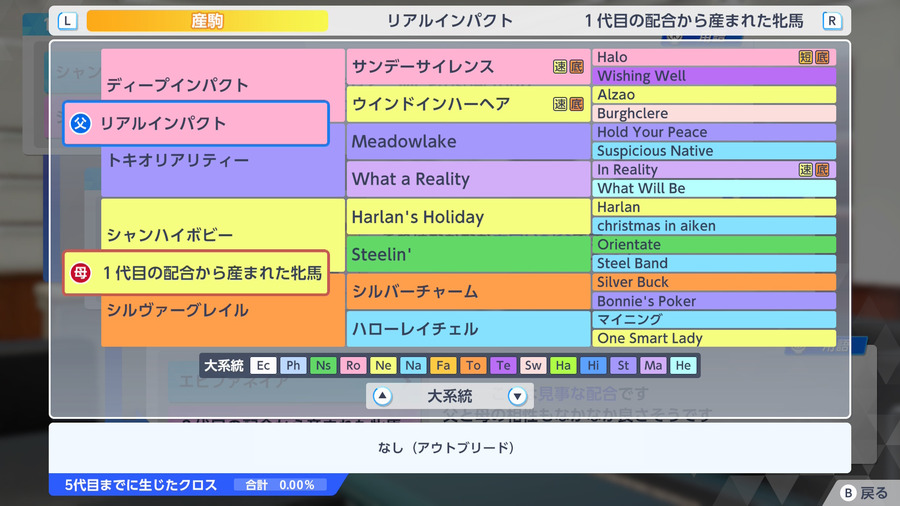This screenshot has width=900, height=506.
Task: Click the St lineage swatch
Action: click(x=623, y=365)
